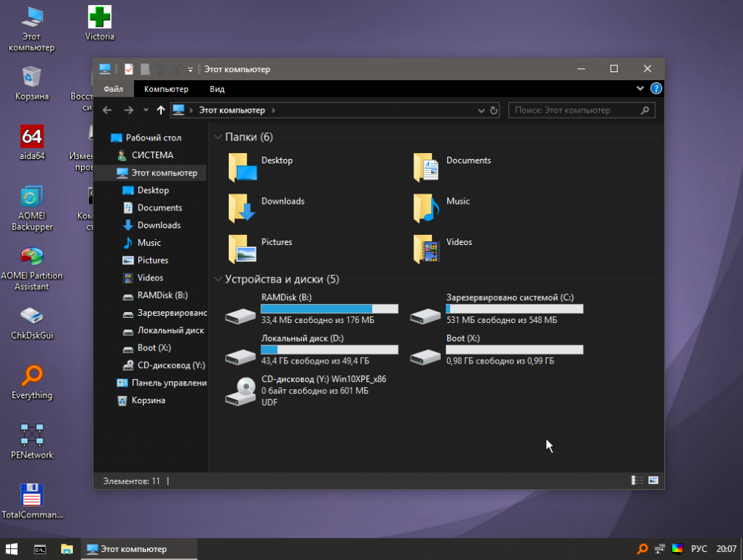This screenshot has height=560, width=743.
Task: Click Этот компьютер taskbar button
Action: pyautogui.click(x=139, y=549)
